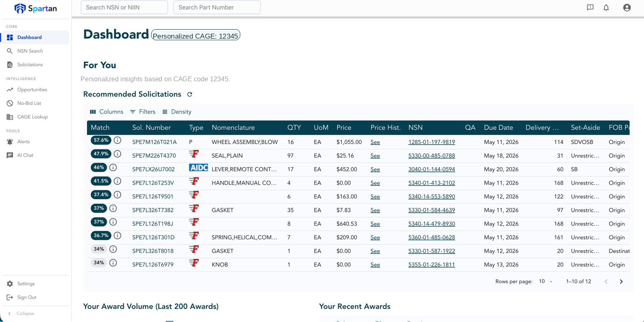644x322 pixels.
Task: Click Search NSN or NIIN field
Action: tap(124, 7)
